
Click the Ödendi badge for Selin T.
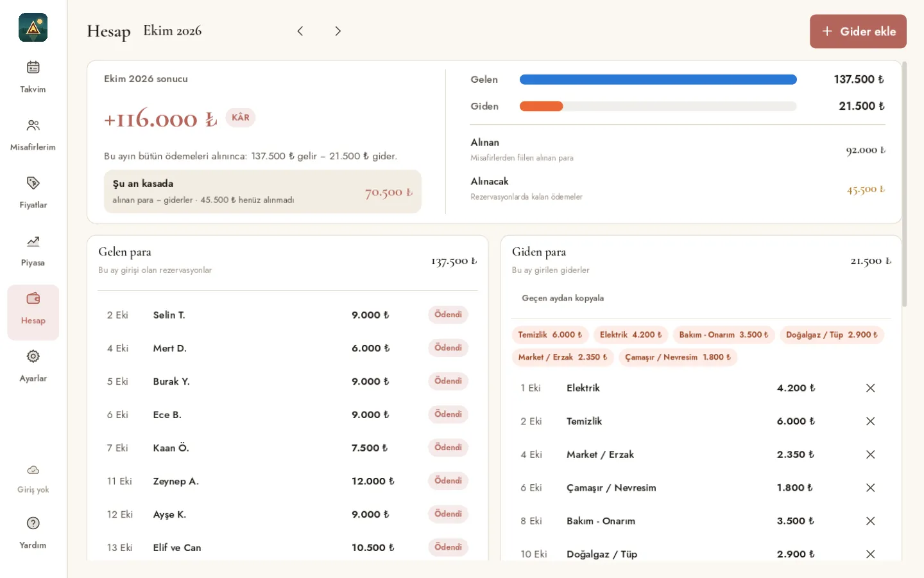tap(448, 315)
